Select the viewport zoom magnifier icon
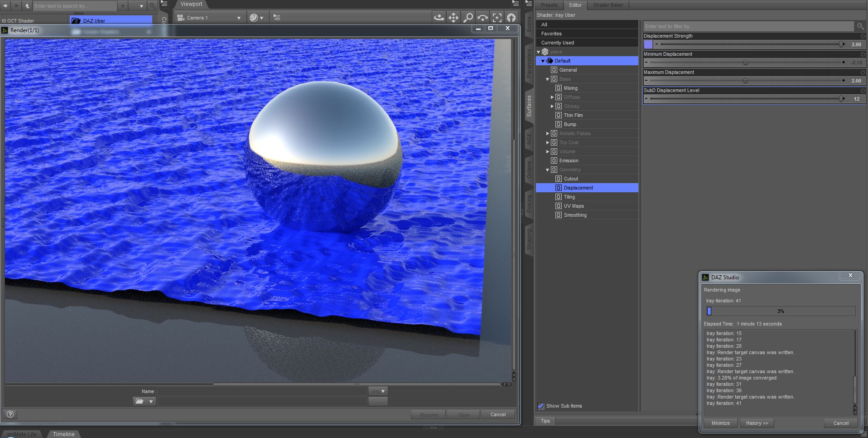The height and width of the screenshot is (438, 868). tap(468, 18)
